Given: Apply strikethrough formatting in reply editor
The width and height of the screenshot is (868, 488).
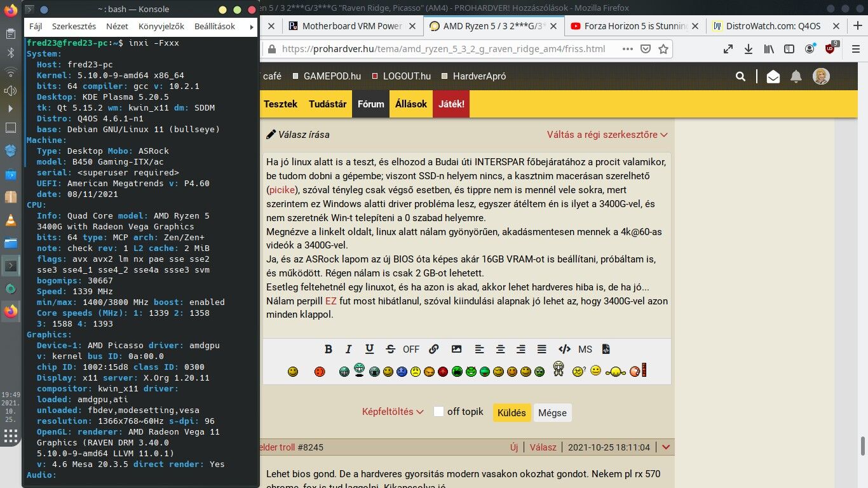Looking at the screenshot, I should point(390,349).
